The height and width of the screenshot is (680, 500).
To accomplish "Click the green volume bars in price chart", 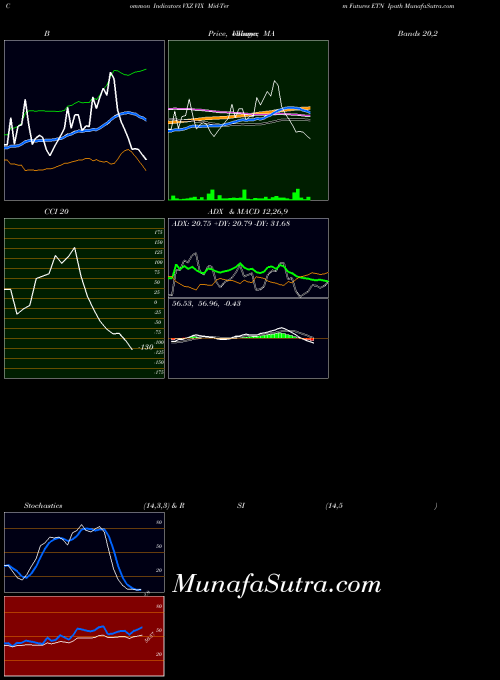I will coord(241,195).
